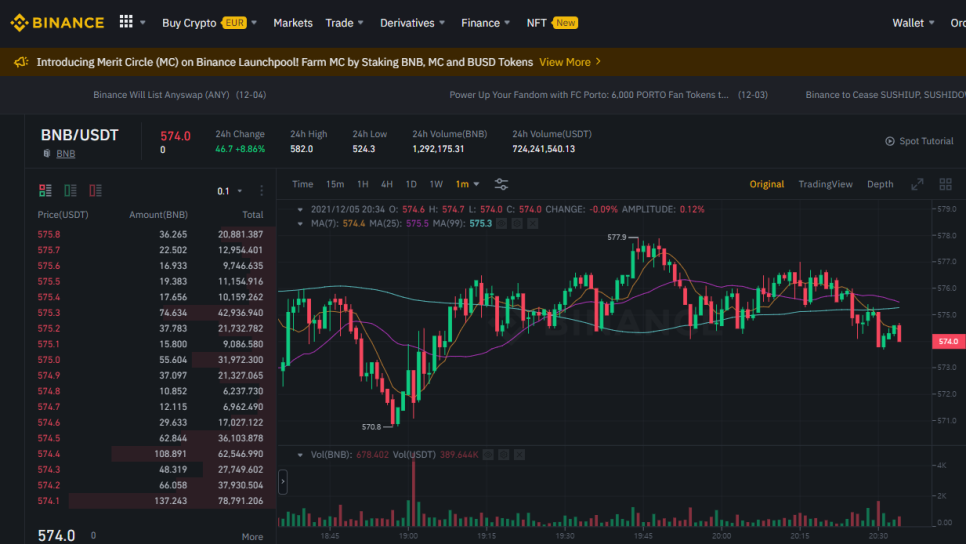
Task: Click the BNB coin info icon
Action: [x=47, y=153]
